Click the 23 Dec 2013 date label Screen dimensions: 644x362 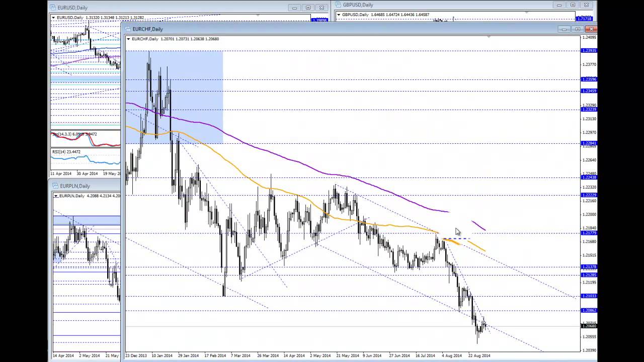[x=136, y=355]
